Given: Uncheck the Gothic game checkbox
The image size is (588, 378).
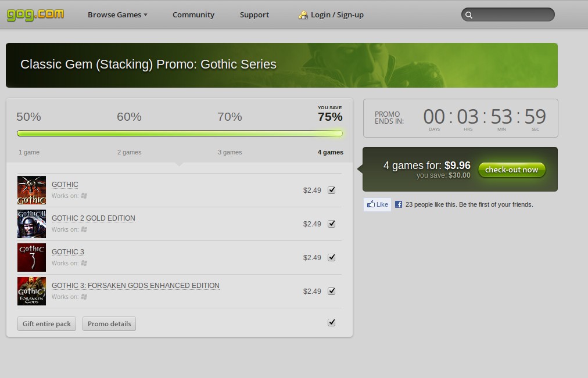Looking at the screenshot, I should pos(332,190).
